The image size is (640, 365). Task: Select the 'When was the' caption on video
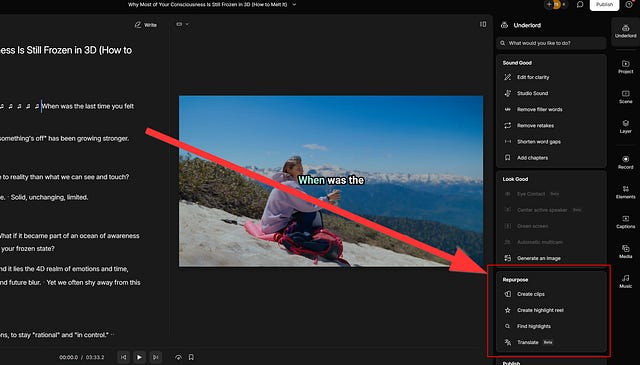pos(331,180)
